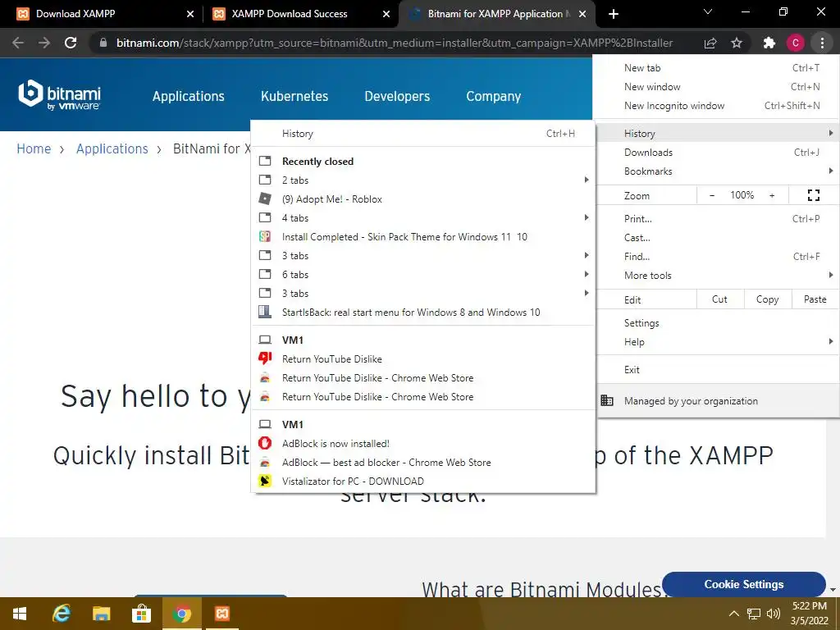Expand History submenu arrow in Chrome menu
Image resolution: width=840 pixels, height=630 pixels.
[830, 133]
